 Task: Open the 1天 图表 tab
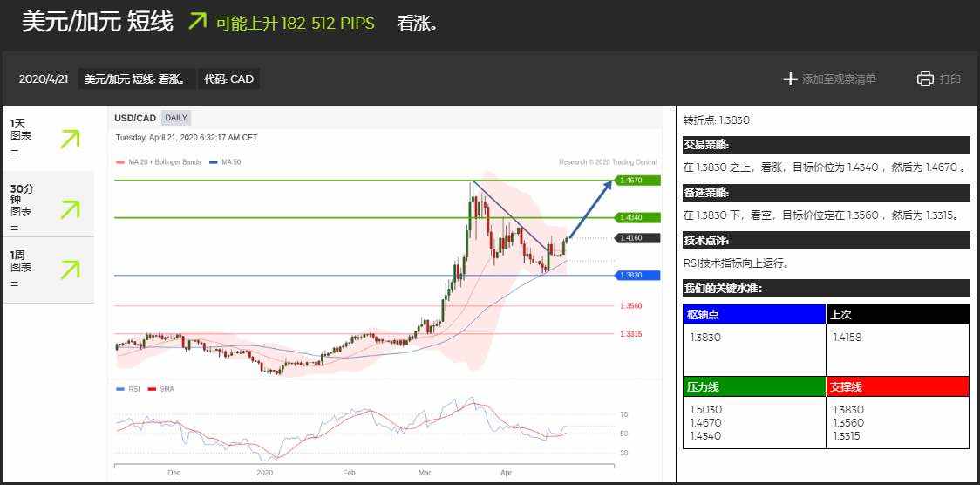pos(49,138)
